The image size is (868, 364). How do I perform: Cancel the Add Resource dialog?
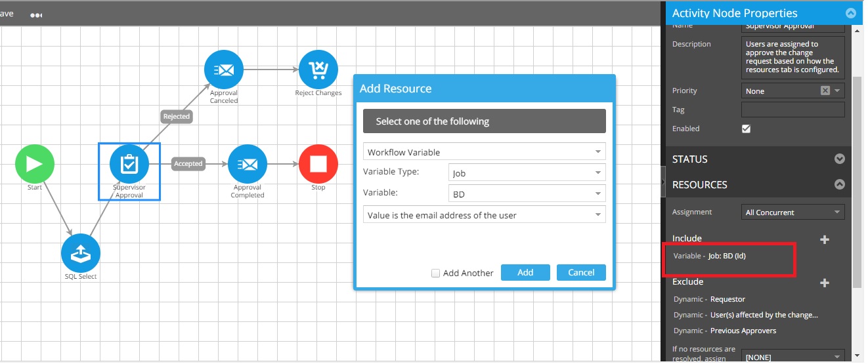pos(581,273)
